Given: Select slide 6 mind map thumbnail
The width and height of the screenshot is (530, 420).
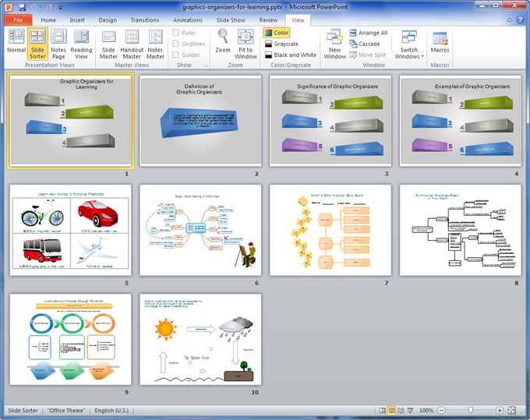Looking at the screenshot, I should coord(201,230).
